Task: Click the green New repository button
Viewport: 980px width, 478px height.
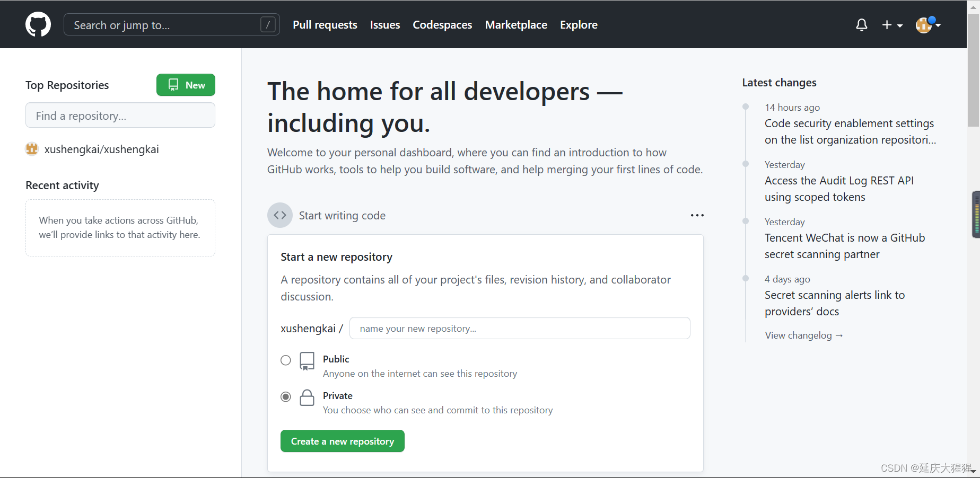Action: 186,85
